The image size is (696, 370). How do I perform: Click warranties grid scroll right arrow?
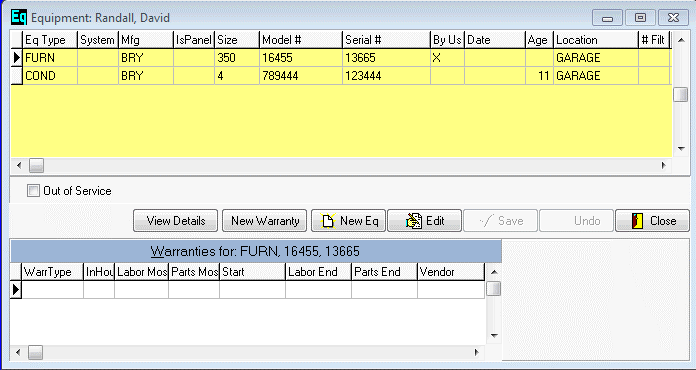tap(476, 353)
